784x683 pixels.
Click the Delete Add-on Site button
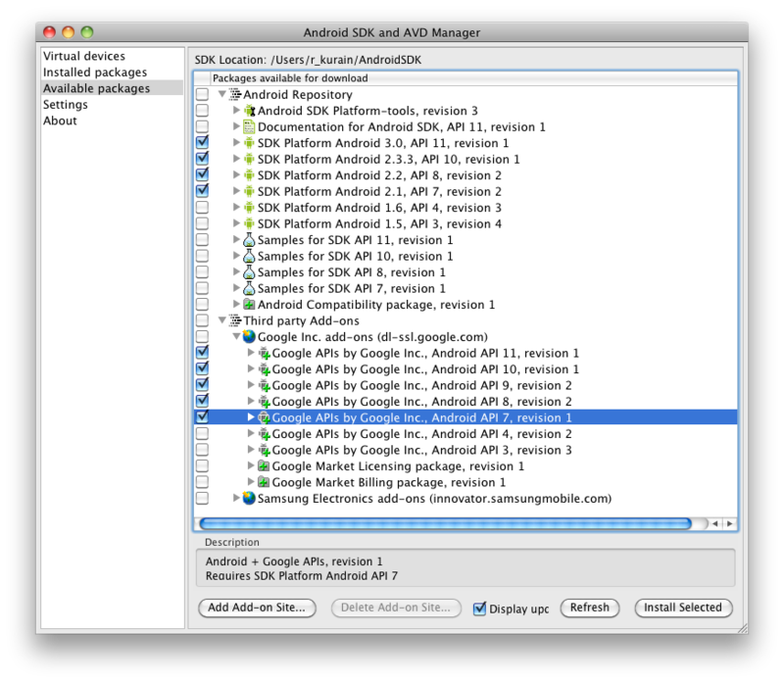pyautogui.click(x=396, y=608)
